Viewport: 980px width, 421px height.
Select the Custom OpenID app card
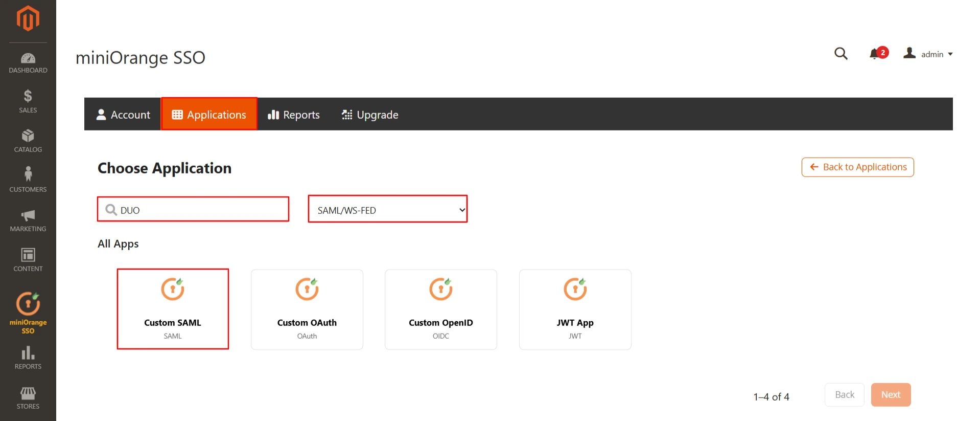click(441, 310)
